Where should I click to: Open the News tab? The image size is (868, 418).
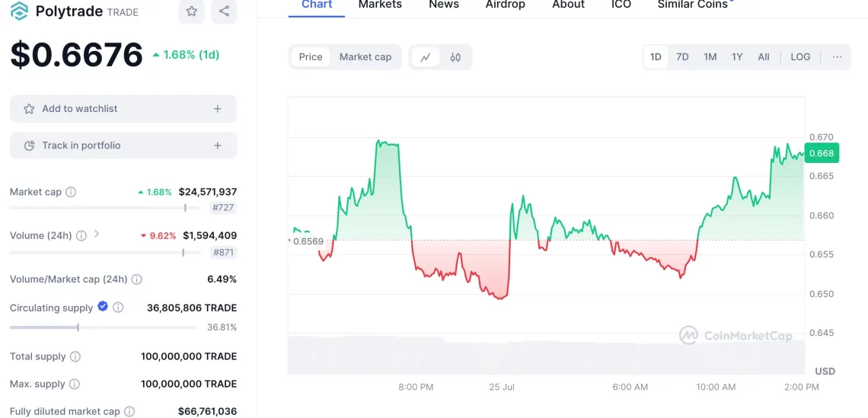[444, 5]
